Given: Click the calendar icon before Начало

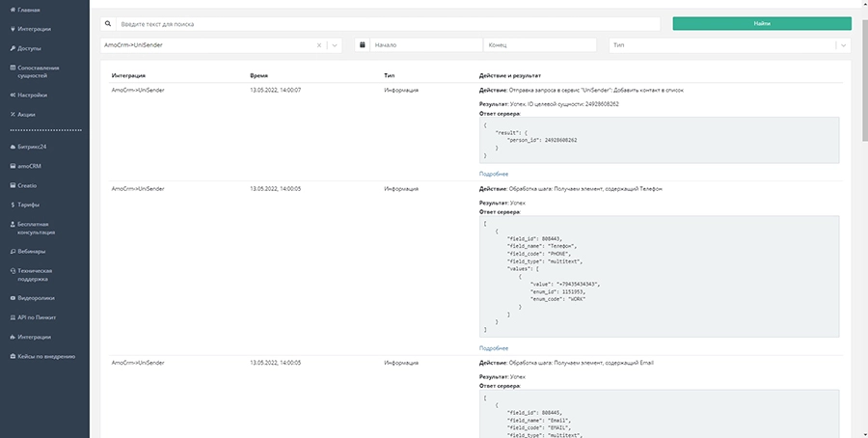Looking at the screenshot, I should pos(362,44).
